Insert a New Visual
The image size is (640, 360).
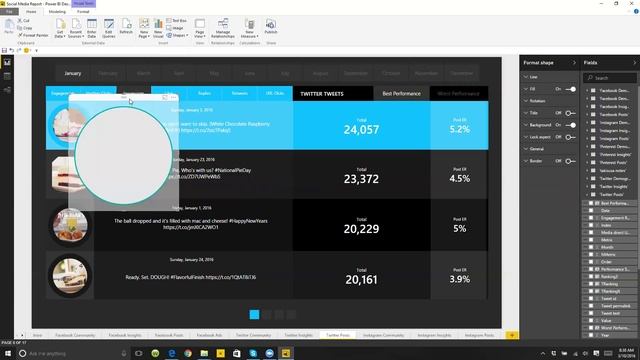tap(158, 28)
